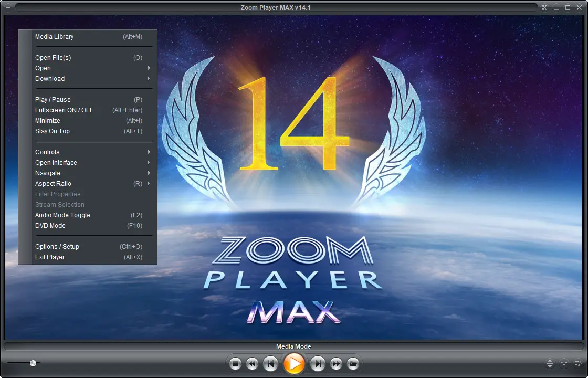The image size is (588, 378).
Task: Click the Rewind button
Action: (253, 364)
